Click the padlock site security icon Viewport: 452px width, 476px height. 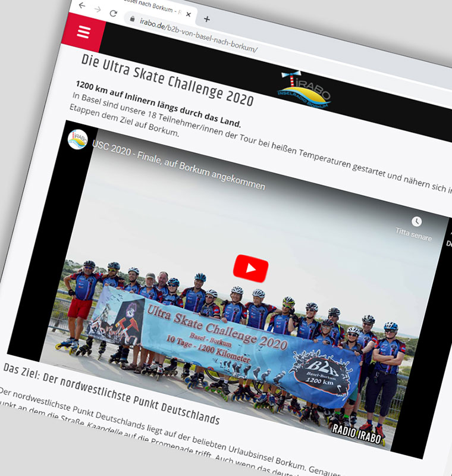click(132, 18)
